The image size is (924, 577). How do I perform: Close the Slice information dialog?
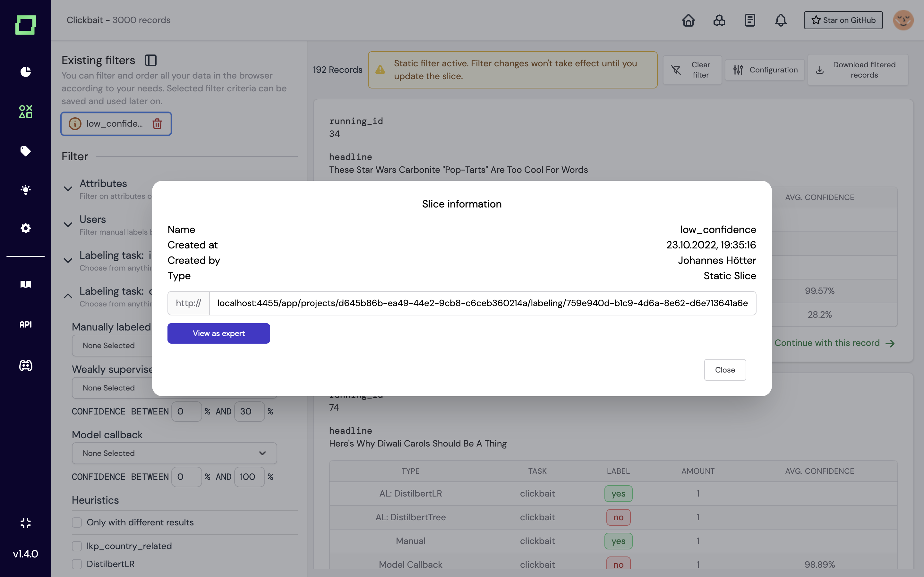tap(725, 370)
